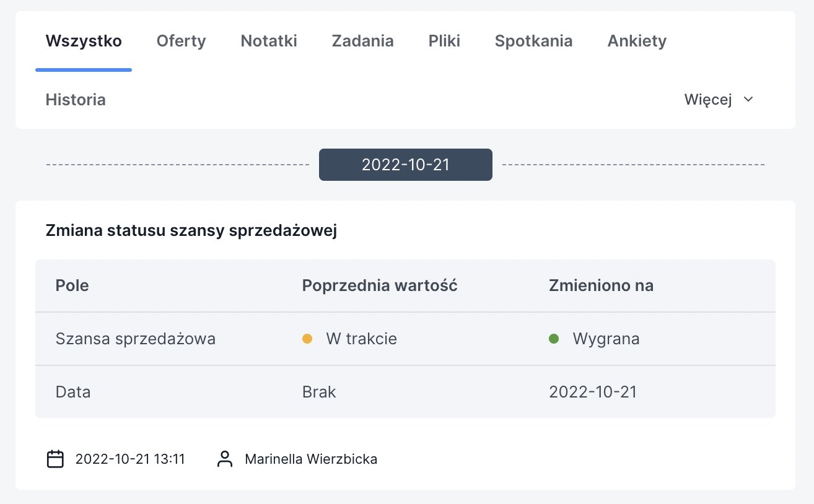Select the Zadania tab
Viewport: 814px width, 504px height.
tap(362, 41)
